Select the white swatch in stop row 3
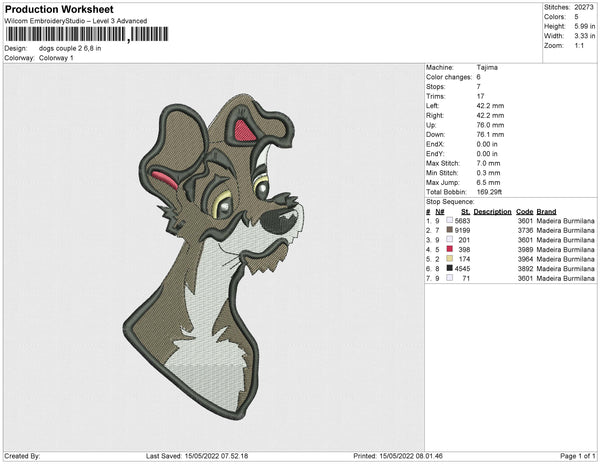 [x=450, y=239]
